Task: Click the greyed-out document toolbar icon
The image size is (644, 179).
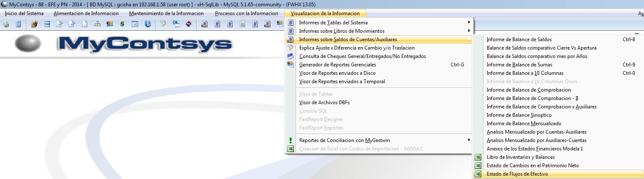Action: pos(242,24)
